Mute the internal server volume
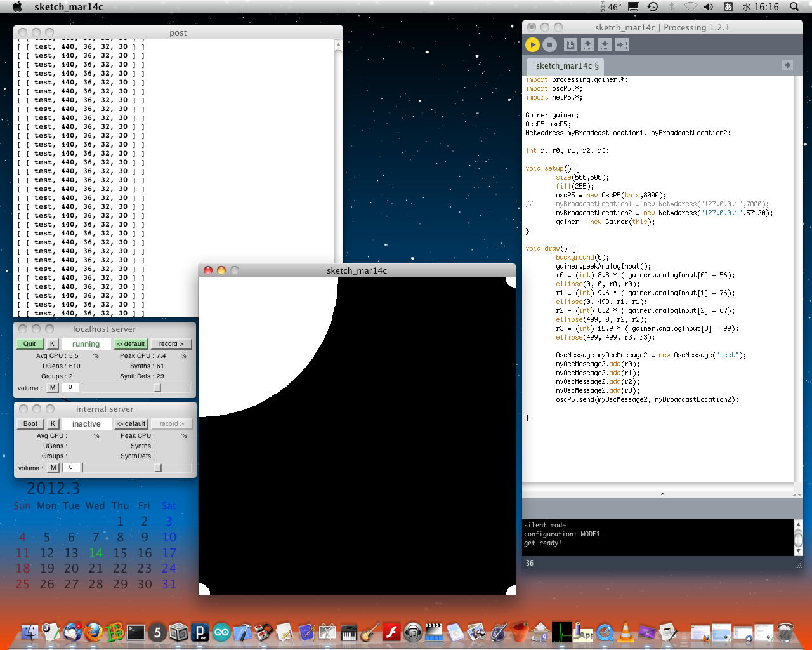 click(x=53, y=468)
